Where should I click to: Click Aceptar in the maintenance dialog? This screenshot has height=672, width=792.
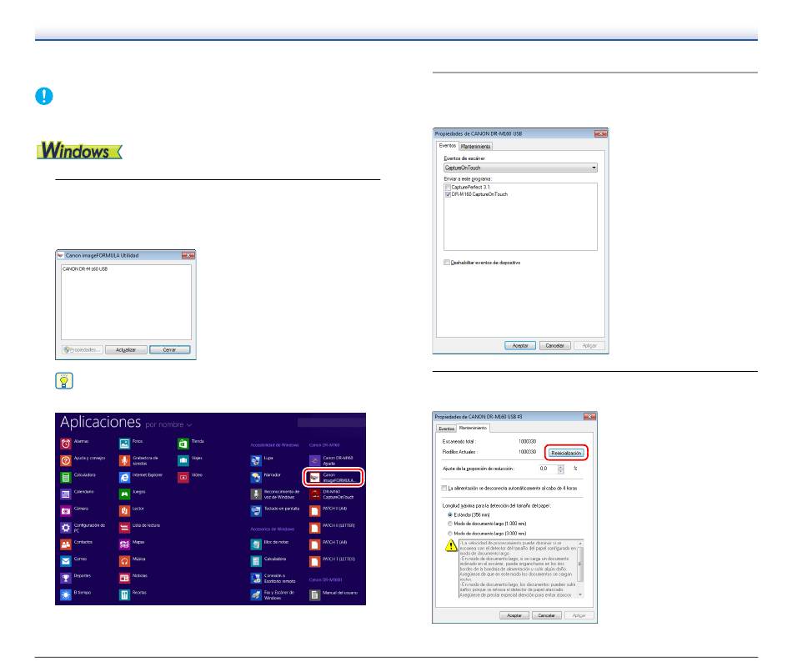point(514,615)
